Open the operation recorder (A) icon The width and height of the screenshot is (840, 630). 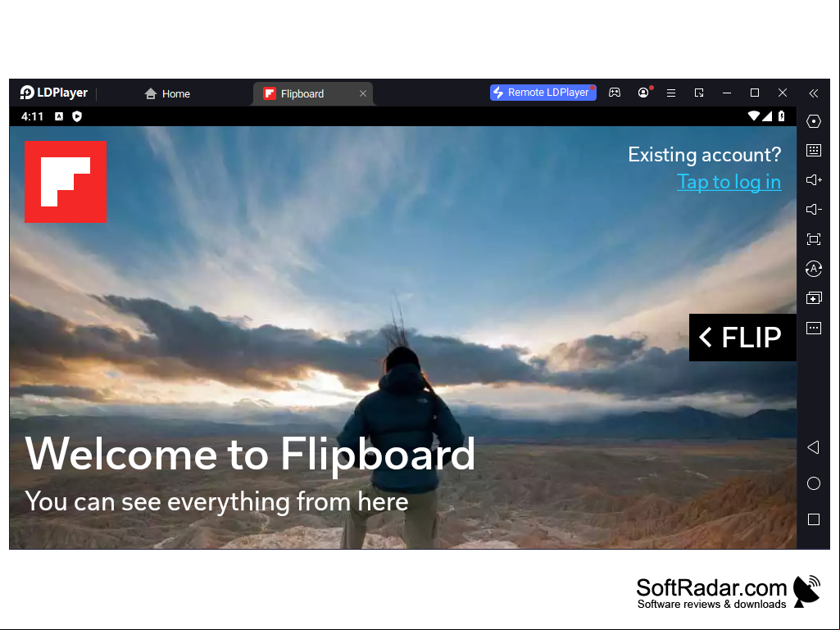[x=813, y=269]
